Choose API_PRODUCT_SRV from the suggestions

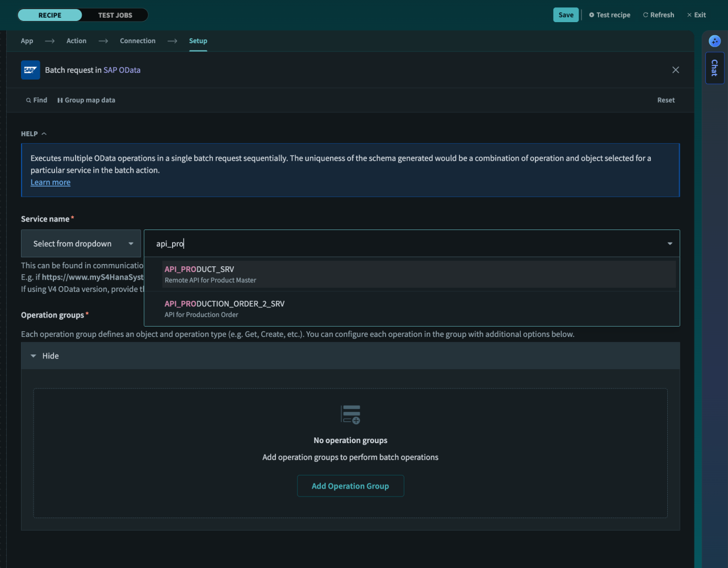412,274
